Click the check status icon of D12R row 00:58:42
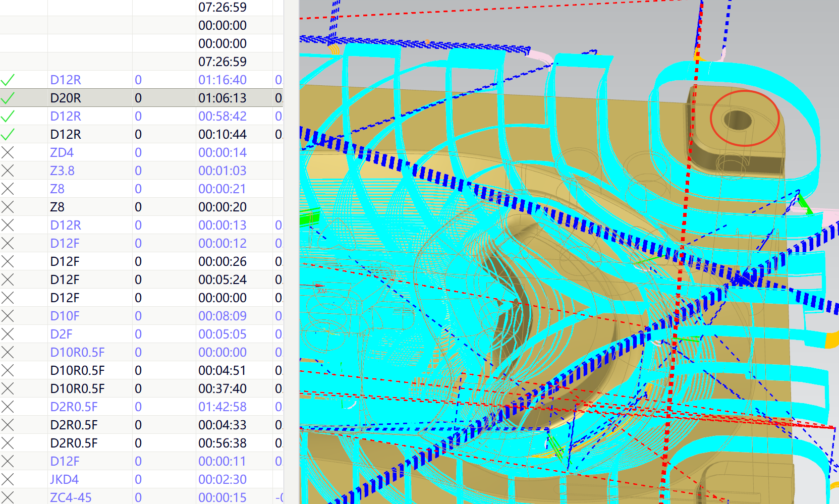This screenshot has height=504, width=839. (8, 116)
